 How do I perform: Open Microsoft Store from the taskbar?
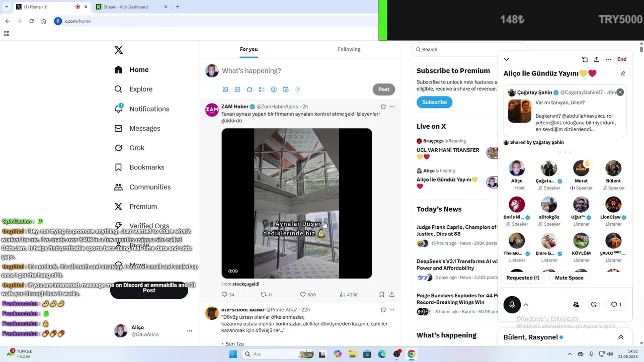[367, 354]
